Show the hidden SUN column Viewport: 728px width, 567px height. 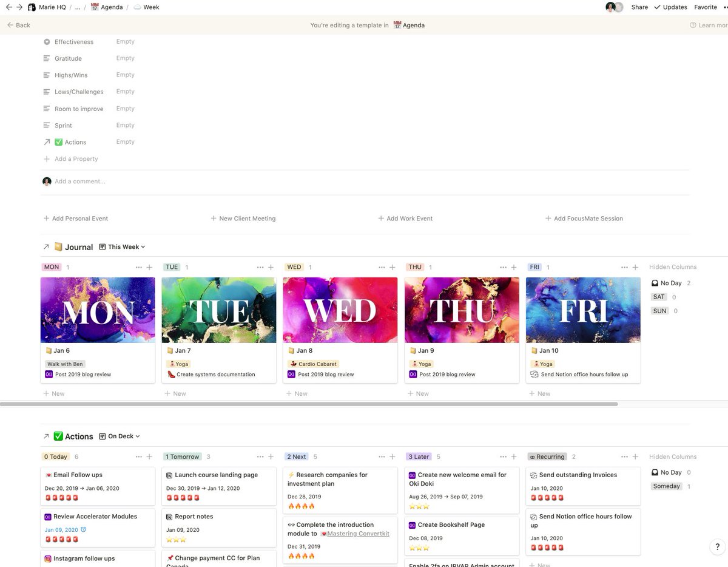coord(659,311)
